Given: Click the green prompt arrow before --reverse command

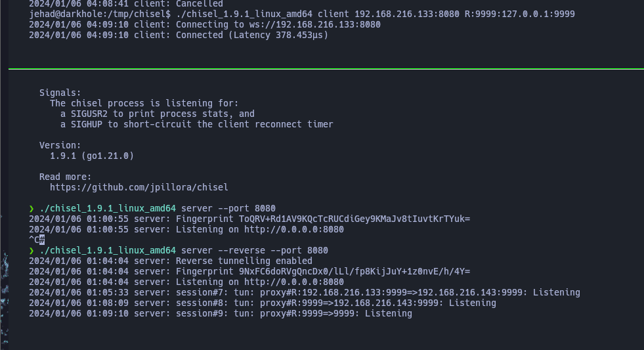Looking at the screenshot, I should click(x=32, y=251).
